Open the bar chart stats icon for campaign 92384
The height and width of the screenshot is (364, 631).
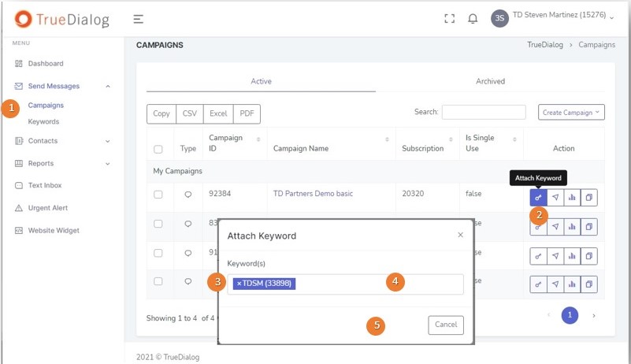pos(572,197)
